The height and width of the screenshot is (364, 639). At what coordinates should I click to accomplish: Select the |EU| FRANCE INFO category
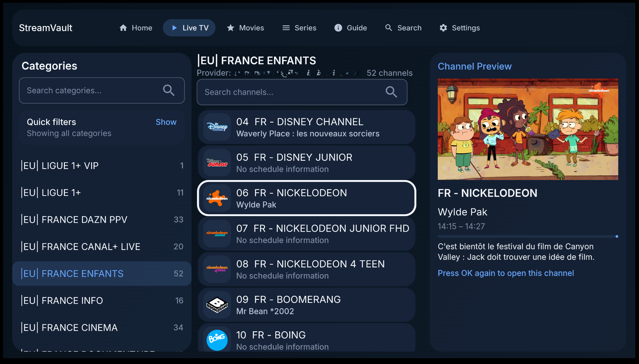(x=102, y=300)
